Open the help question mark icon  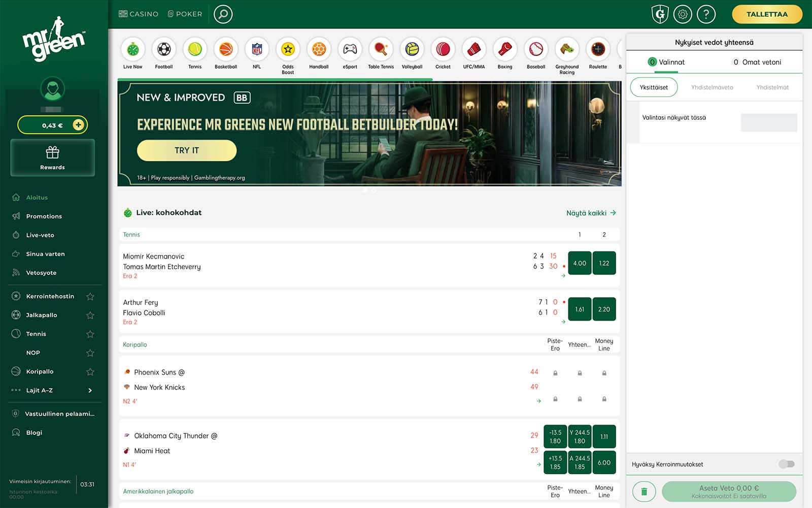point(706,14)
